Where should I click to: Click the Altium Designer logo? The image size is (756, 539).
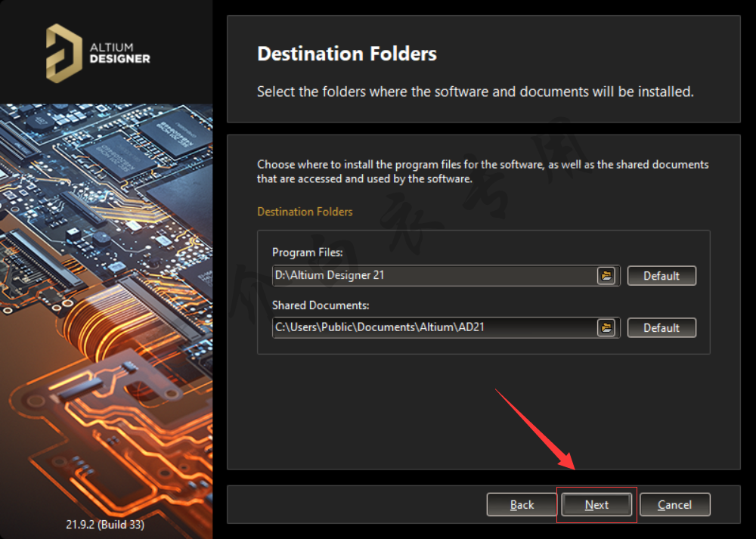[x=98, y=53]
